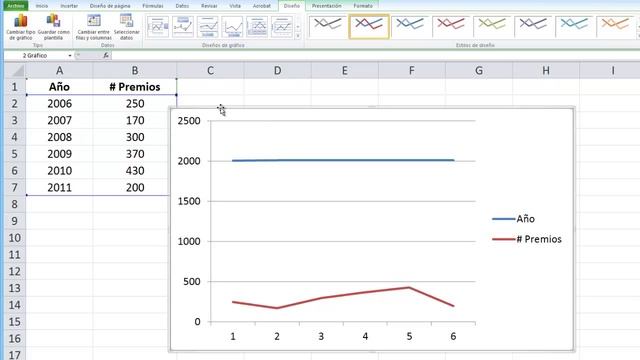Image resolution: width=640 pixels, height=360 pixels.
Task: Open the Archivo tab
Action: [16, 6]
